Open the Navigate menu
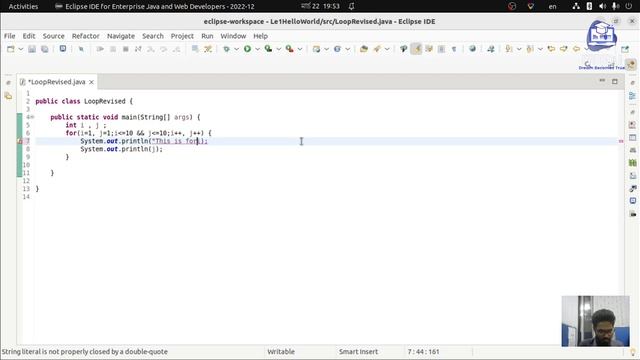The image size is (640, 360). pos(121,36)
